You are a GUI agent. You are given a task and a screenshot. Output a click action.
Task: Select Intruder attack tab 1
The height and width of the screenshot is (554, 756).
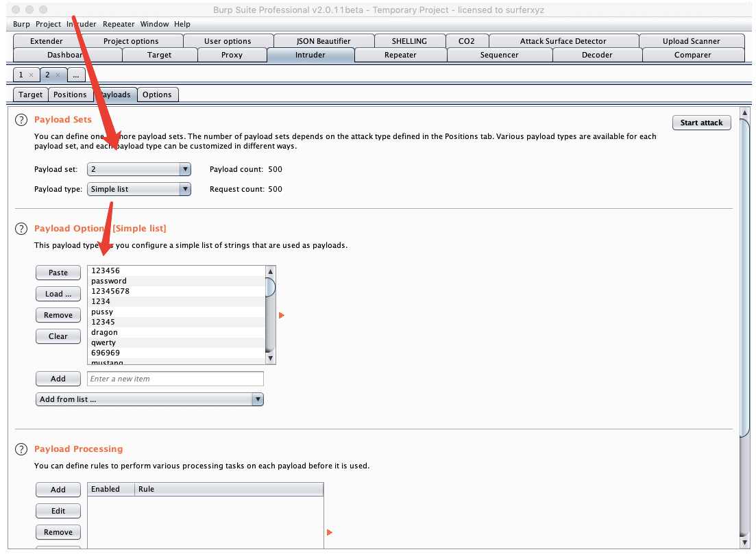click(21, 75)
